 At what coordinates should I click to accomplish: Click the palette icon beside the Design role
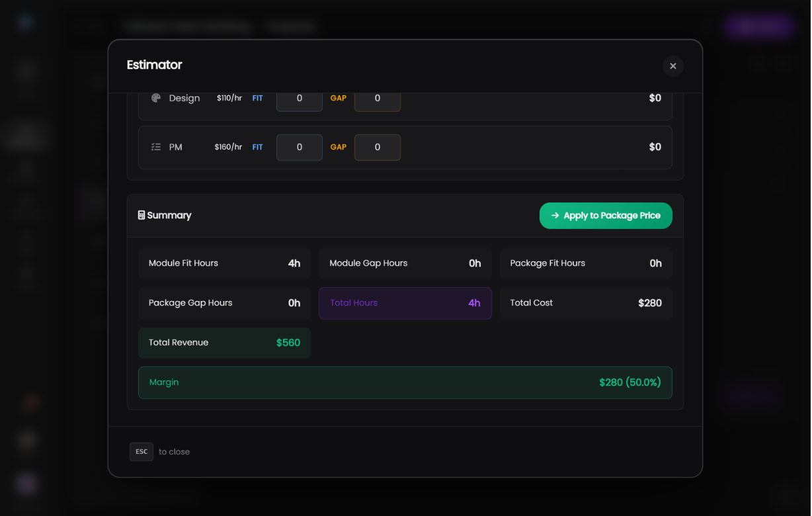pos(155,97)
